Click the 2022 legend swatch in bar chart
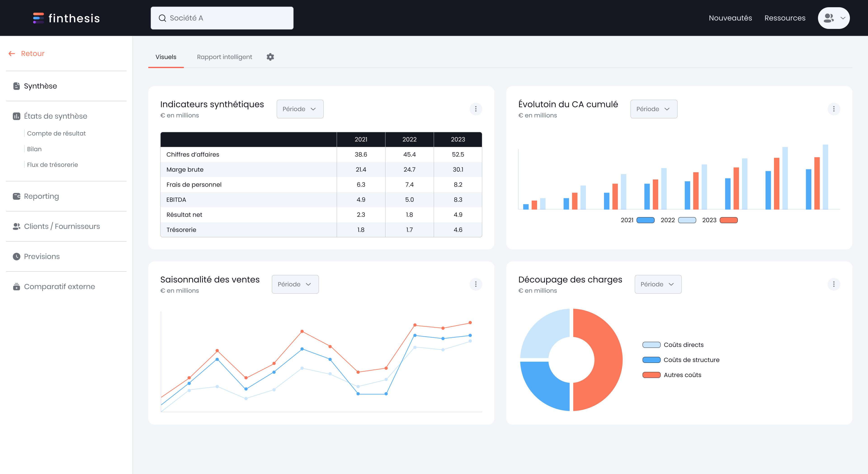Viewport: 868px width, 474px height. [687, 220]
